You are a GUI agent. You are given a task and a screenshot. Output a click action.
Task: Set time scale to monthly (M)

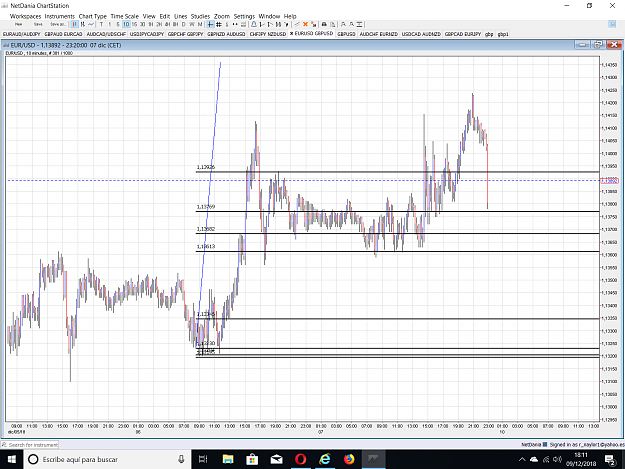(x=200, y=24)
